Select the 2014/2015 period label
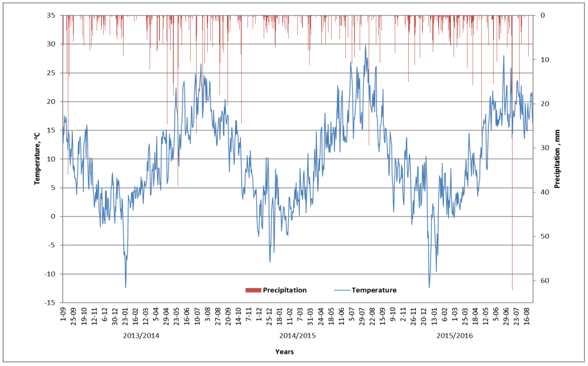This screenshot has width=588, height=366. point(297,336)
